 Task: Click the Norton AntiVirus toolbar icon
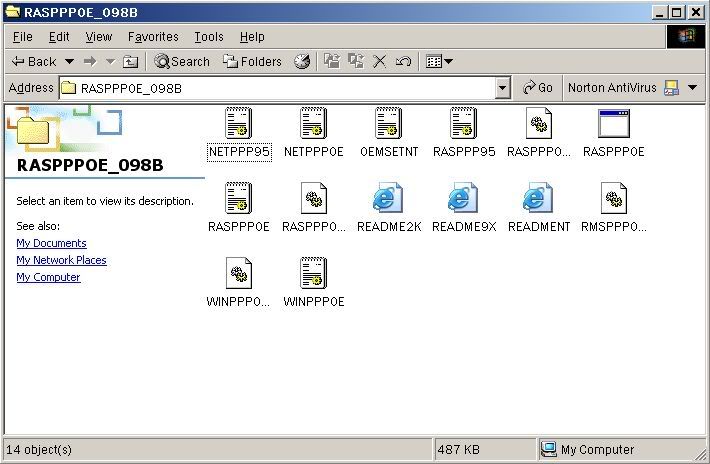pos(672,88)
